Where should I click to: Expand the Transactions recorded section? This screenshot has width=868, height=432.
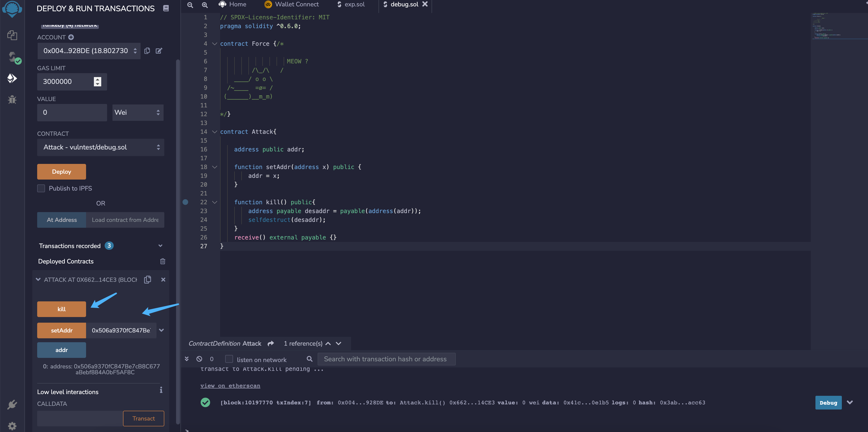click(x=160, y=246)
